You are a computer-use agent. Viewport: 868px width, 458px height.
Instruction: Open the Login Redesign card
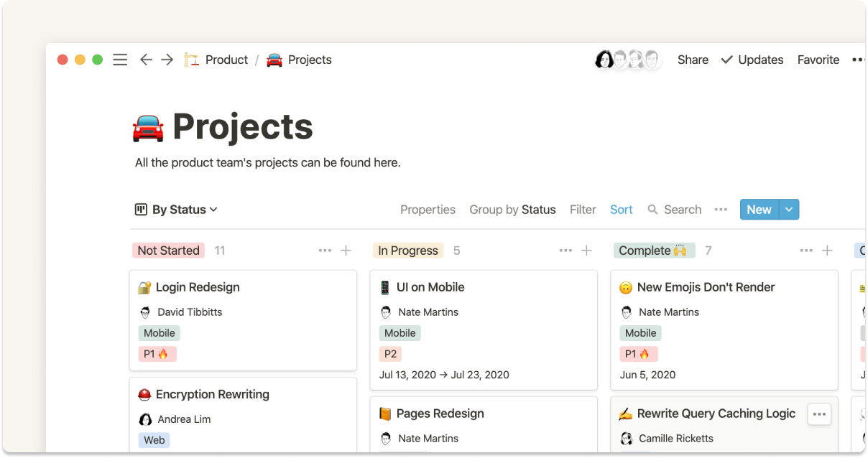point(243,320)
